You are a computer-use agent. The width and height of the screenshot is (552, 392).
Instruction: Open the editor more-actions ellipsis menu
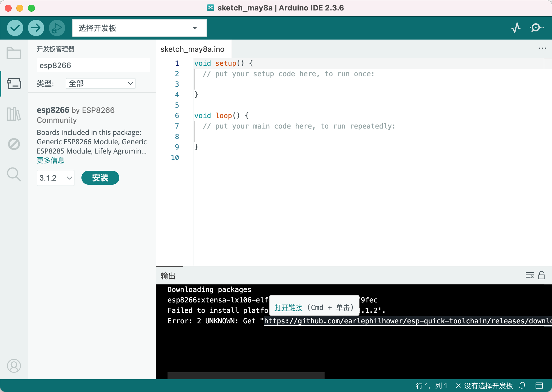click(542, 48)
